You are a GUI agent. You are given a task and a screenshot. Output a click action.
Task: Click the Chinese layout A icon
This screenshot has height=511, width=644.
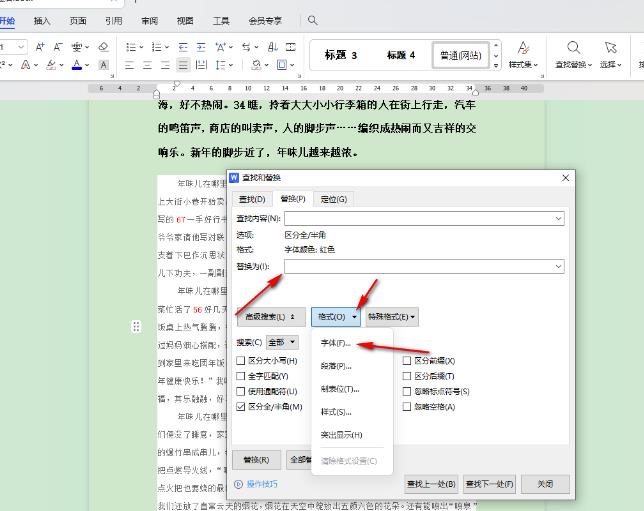(x=220, y=47)
